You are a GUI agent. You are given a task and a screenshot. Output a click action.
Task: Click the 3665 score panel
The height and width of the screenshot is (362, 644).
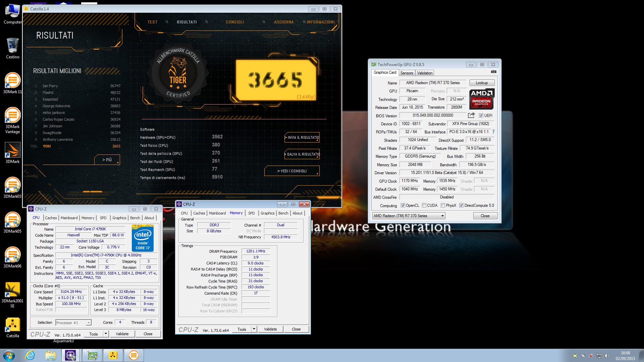coord(276,80)
